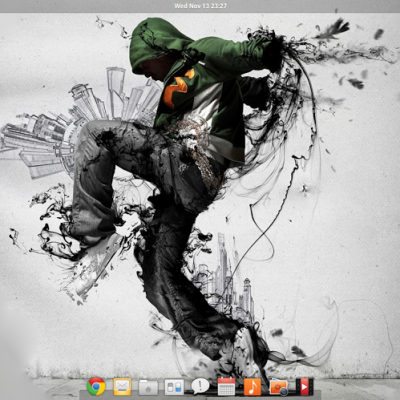
Task: Open the Mail app envelope icon
Action: click(122, 386)
